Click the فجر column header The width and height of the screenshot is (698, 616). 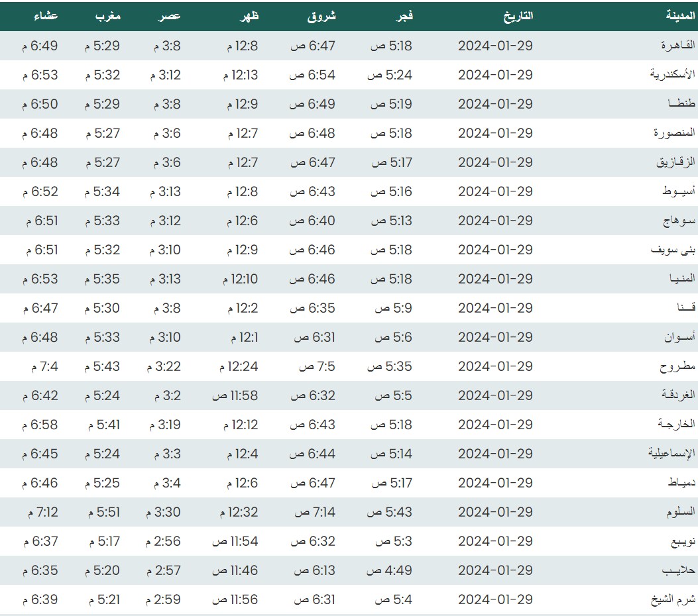[x=403, y=16]
